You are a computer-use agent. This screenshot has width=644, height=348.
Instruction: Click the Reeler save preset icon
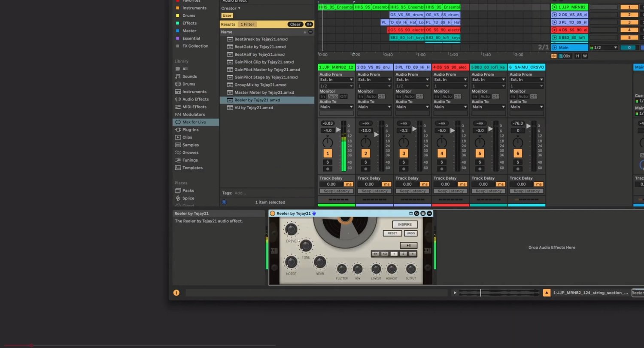(x=423, y=214)
